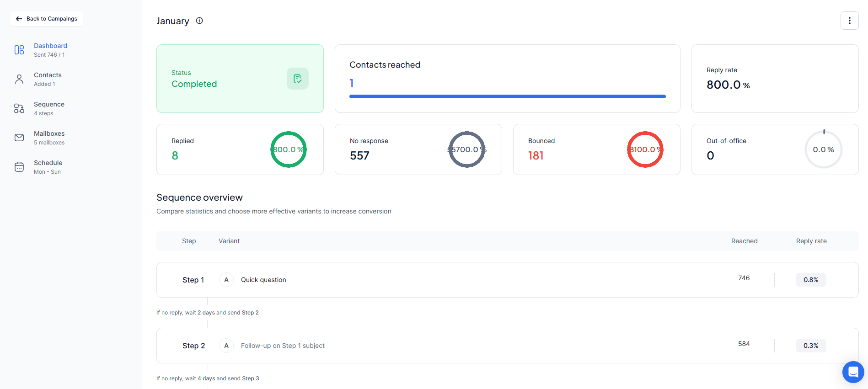Image resolution: width=868 pixels, height=389 pixels.
Task: Select the Sequence 4 steps item
Action: point(49,108)
